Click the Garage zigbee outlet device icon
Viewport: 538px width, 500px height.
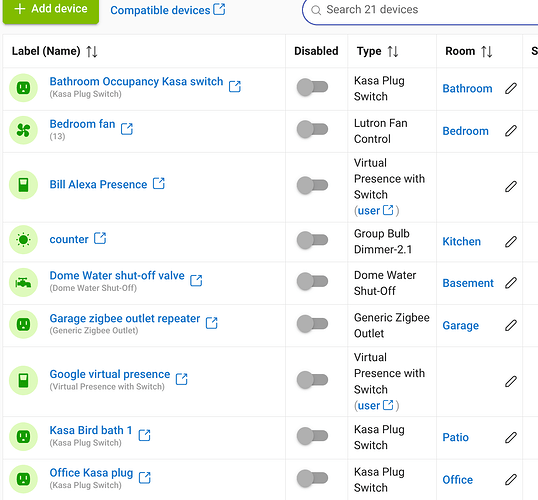point(23,324)
